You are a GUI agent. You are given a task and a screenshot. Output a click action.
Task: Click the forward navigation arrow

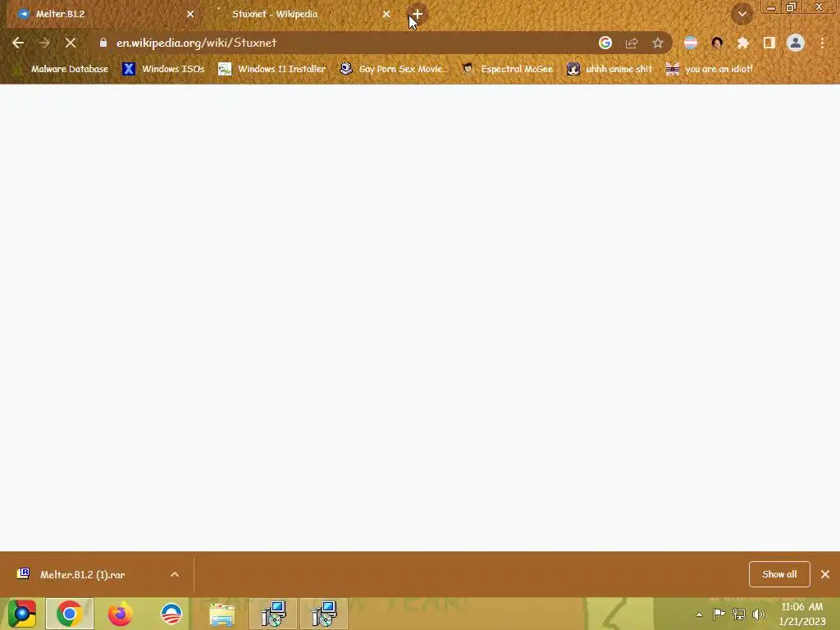pyautogui.click(x=44, y=43)
